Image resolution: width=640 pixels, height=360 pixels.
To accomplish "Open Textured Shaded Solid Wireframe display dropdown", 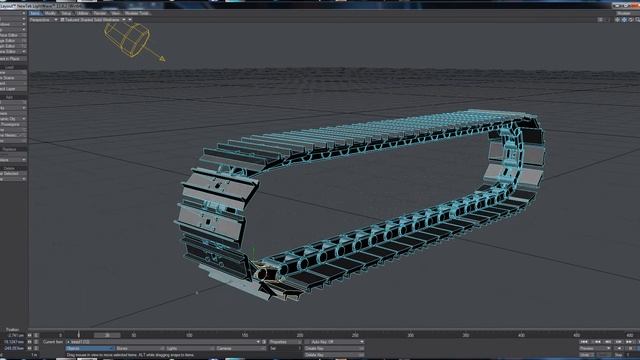I will (93, 19).
